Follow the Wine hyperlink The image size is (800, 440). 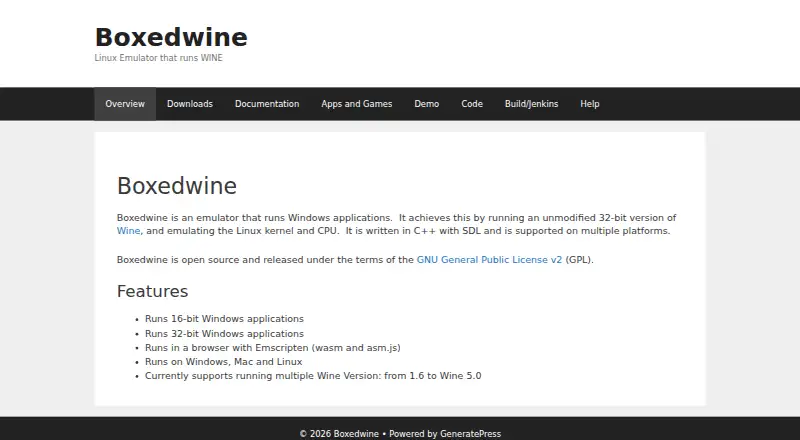pyautogui.click(x=128, y=231)
